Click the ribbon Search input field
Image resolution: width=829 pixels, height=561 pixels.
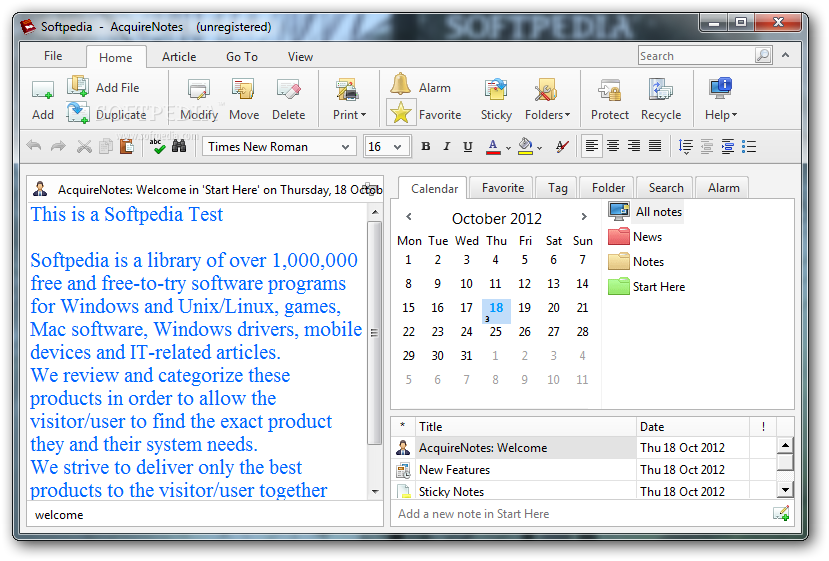point(697,56)
